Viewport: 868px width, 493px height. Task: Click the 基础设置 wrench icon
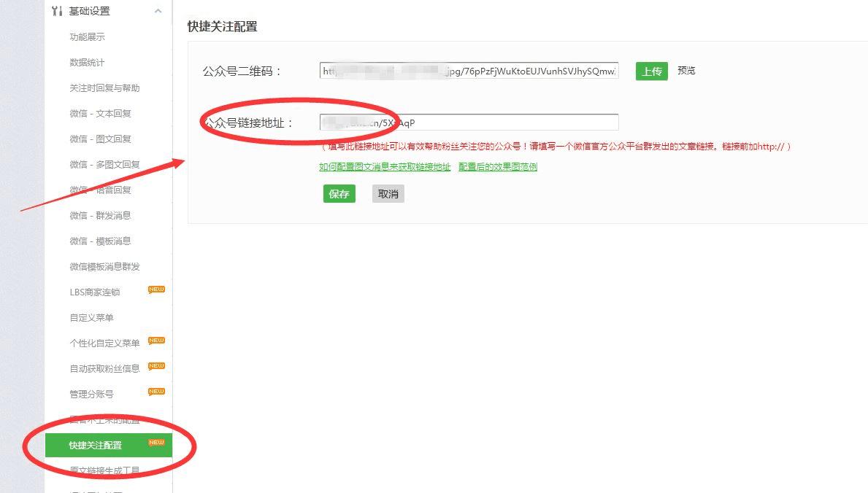click(56, 11)
